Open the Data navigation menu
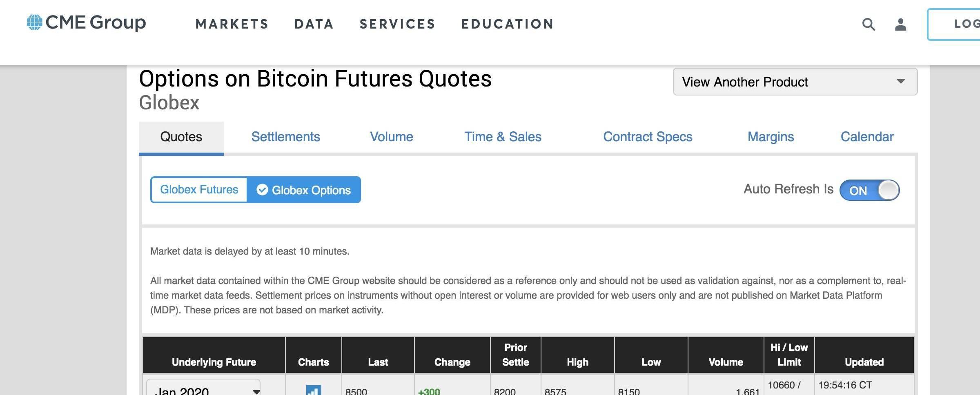980x395 pixels. 314,24
